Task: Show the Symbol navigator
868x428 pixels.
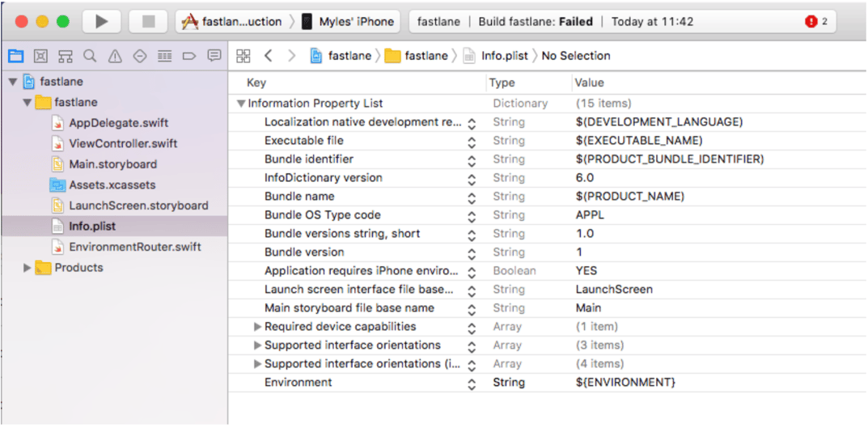Action: point(66,56)
